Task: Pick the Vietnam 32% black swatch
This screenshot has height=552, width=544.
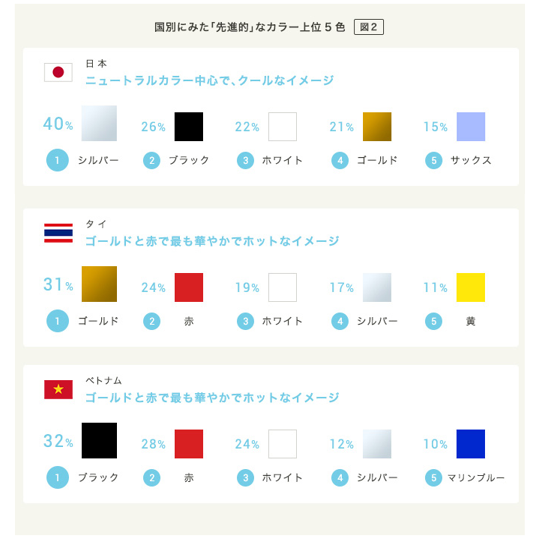Action: [99, 440]
